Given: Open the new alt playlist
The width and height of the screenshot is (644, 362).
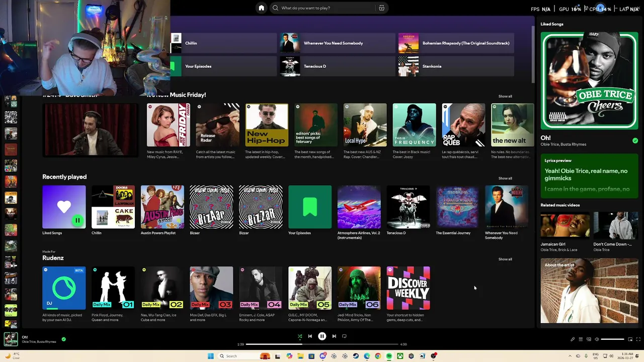Looking at the screenshot, I should 513,125.
